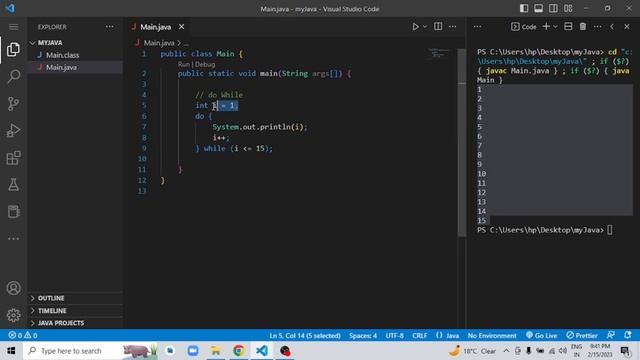Image resolution: width=640 pixels, height=360 pixels.
Task: Collapse the MYJAVA folder section
Action: 50,42
